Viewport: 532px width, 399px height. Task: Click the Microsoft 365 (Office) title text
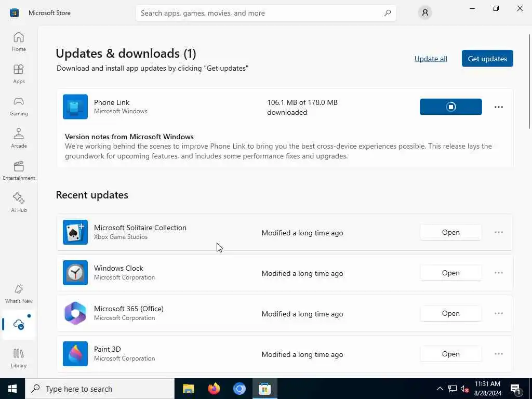pos(129,309)
